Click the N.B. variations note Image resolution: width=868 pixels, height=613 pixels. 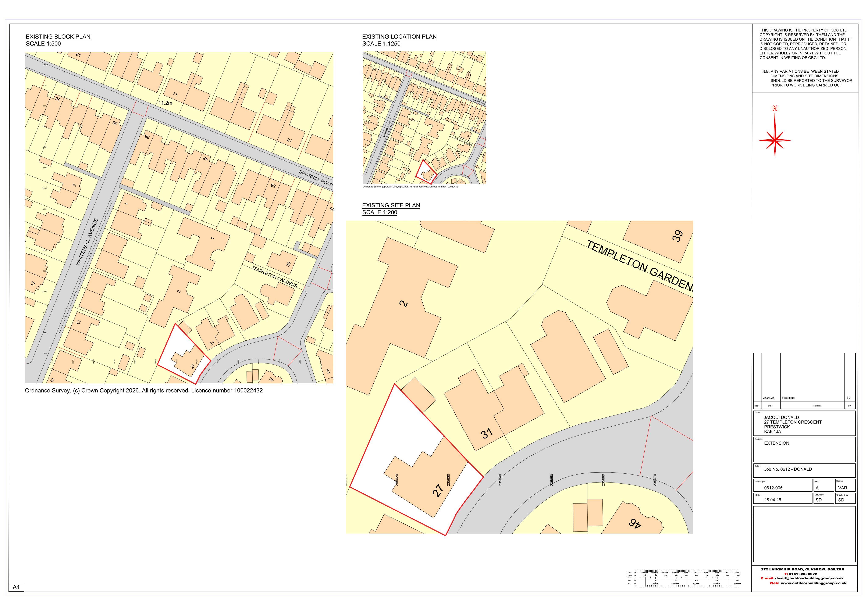tap(807, 78)
